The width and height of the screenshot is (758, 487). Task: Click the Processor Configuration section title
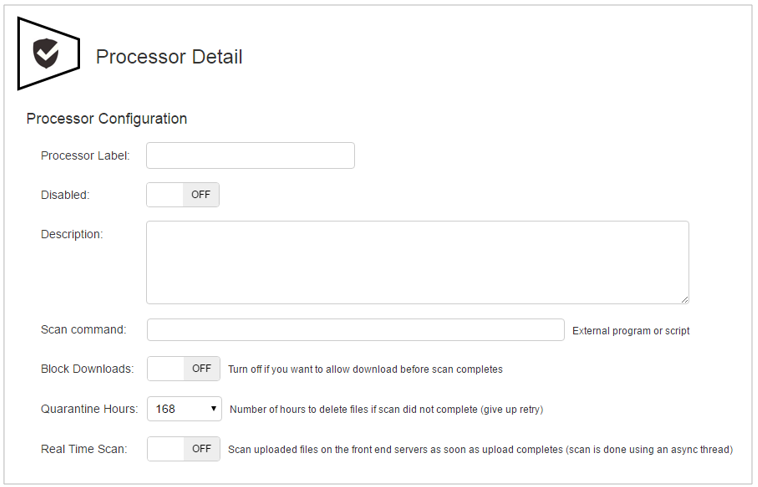click(106, 118)
